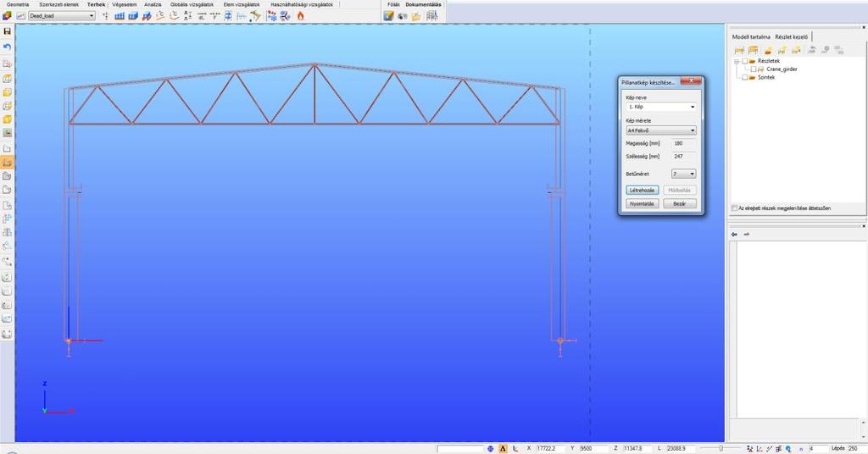
Task: Tick the Crane_girder checkbox
Action: [x=753, y=69]
